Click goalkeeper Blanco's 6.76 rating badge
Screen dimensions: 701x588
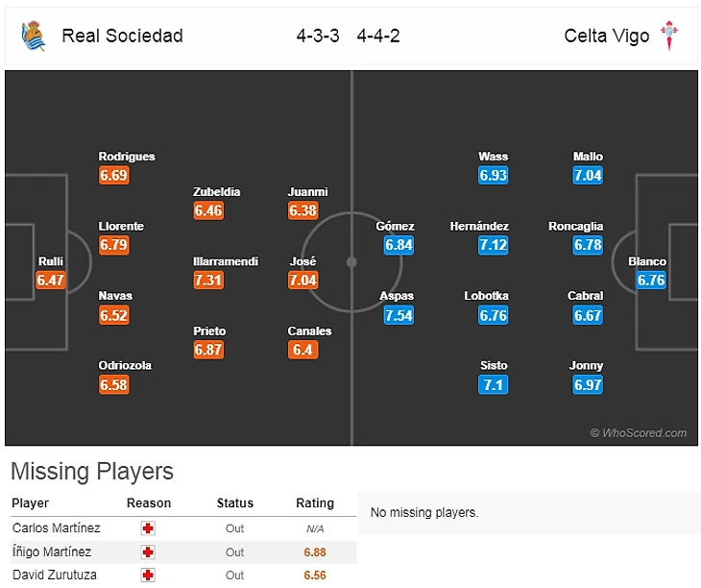point(651,281)
